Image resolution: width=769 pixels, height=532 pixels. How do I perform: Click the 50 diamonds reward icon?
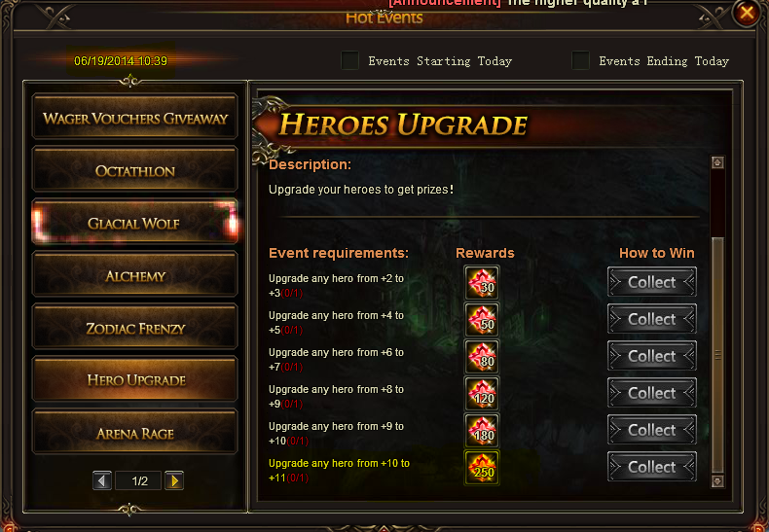click(x=482, y=319)
